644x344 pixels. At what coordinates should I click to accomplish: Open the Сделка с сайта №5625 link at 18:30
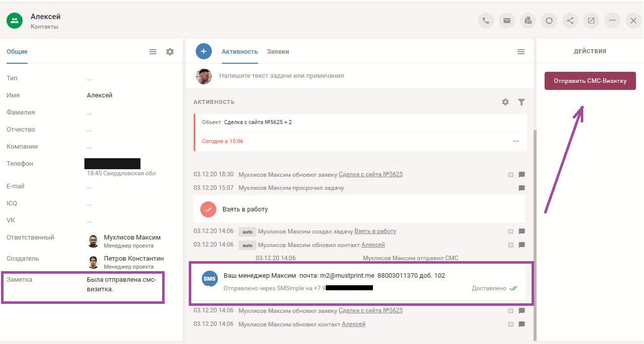coord(370,174)
